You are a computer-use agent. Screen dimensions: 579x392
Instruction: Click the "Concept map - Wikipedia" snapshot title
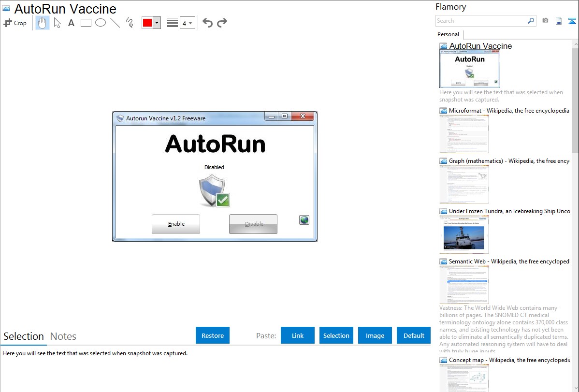pos(509,360)
